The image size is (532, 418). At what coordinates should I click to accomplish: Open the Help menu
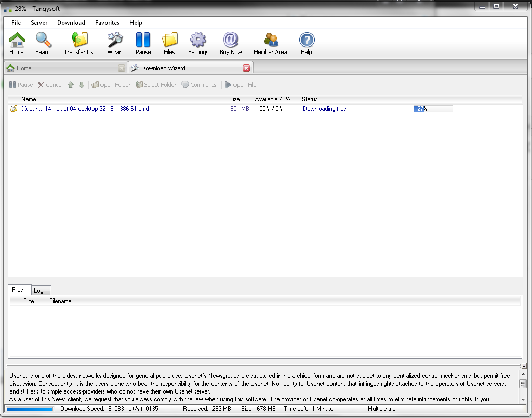click(136, 23)
